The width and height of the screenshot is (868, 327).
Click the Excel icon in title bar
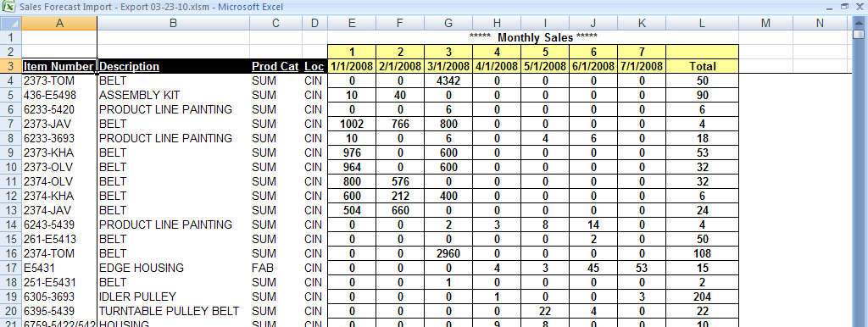tap(8, 7)
